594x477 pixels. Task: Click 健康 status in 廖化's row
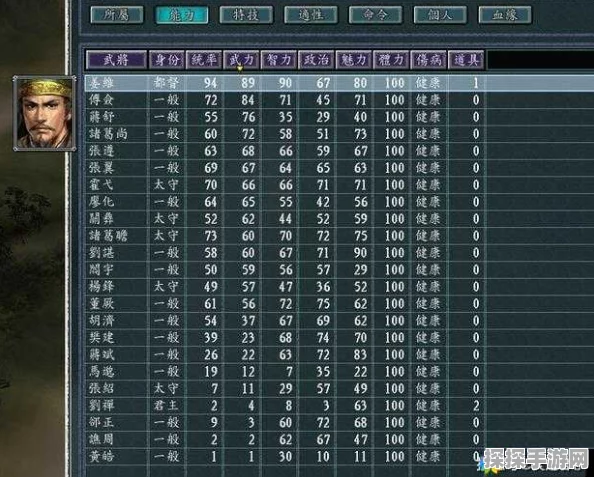point(428,202)
